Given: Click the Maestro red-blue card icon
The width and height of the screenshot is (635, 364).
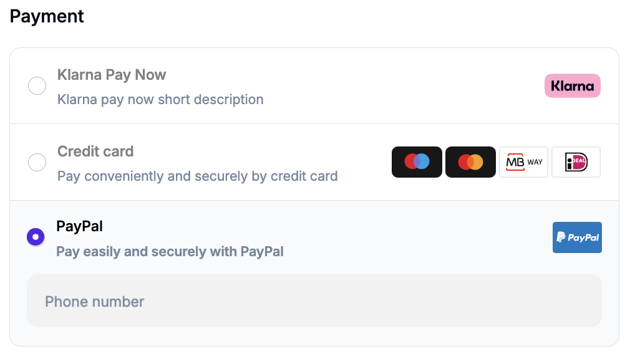Looking at the screenshot, I should coord(417,162).
